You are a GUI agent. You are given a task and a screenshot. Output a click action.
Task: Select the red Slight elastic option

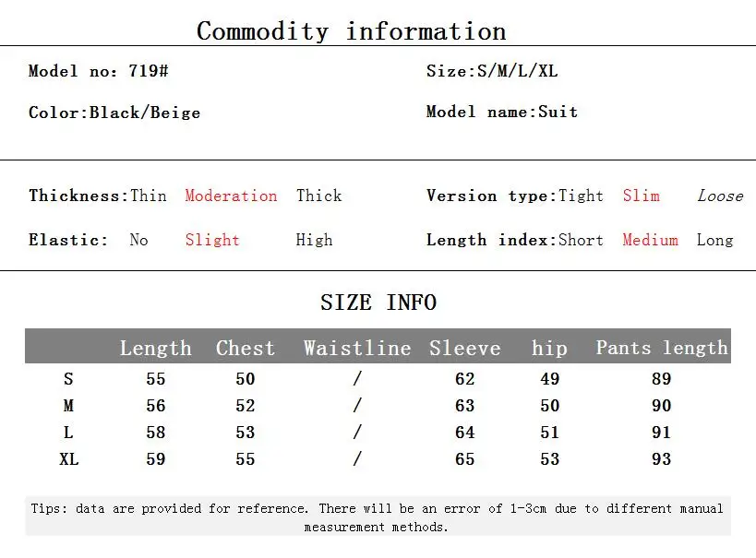click(212, 240)
